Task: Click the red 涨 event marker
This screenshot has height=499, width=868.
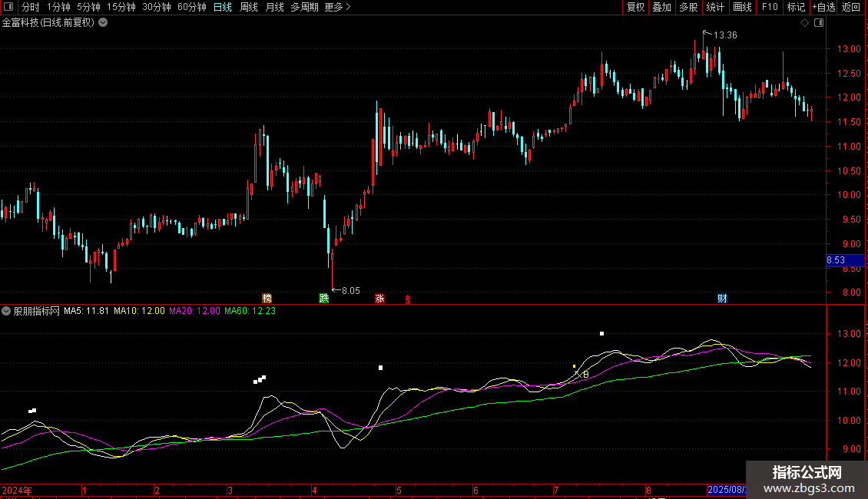Action: [x=379, y=298]
